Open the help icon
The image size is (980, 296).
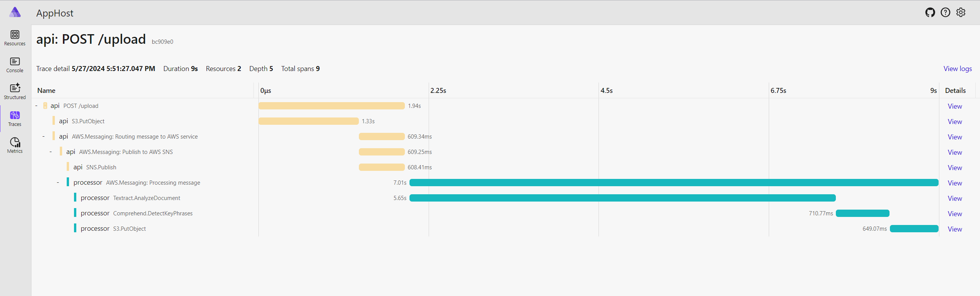[x=945, y=12]
